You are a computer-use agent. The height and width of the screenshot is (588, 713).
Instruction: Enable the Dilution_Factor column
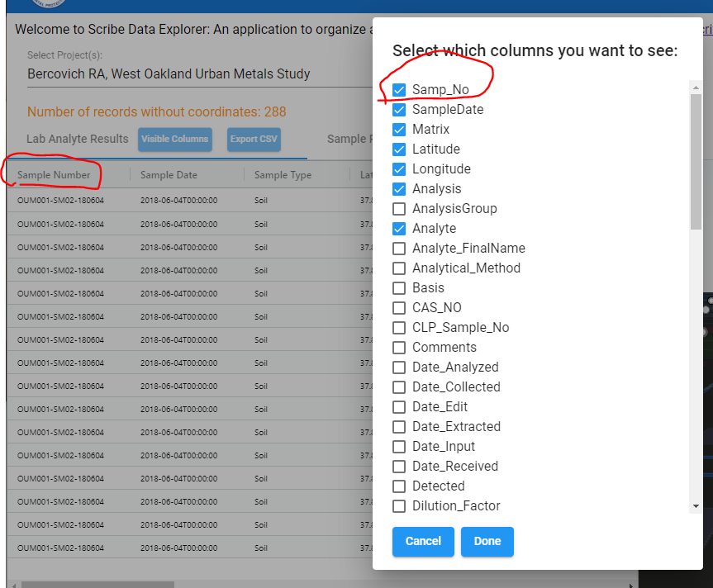(400, 505)
